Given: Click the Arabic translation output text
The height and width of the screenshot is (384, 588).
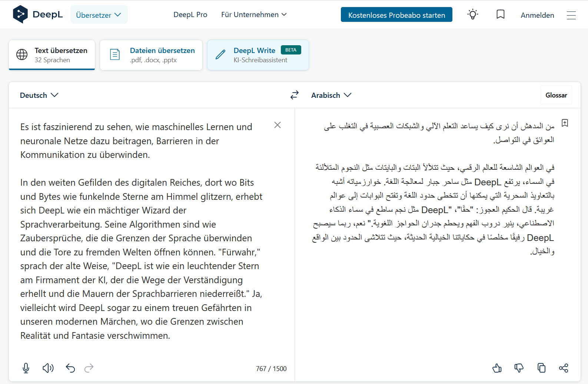Looking at the screenshot, I should tap(433, 189).
